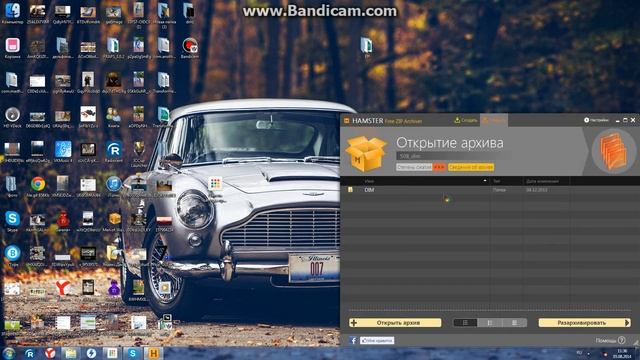Select the DIM folder row
Image resolution: width=640 pixels, height=360 pixels.
point(490,190)
